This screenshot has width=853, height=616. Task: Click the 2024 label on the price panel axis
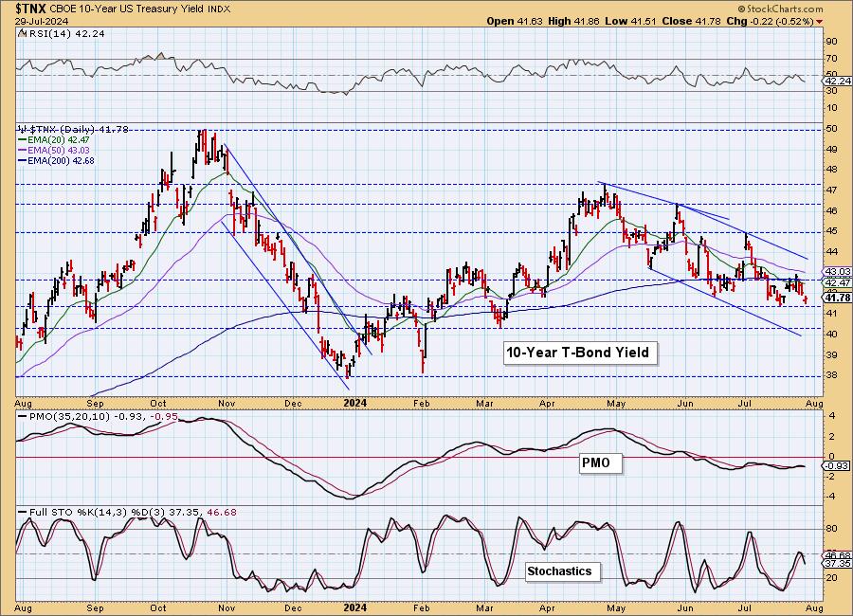click(x=354, y=403)
